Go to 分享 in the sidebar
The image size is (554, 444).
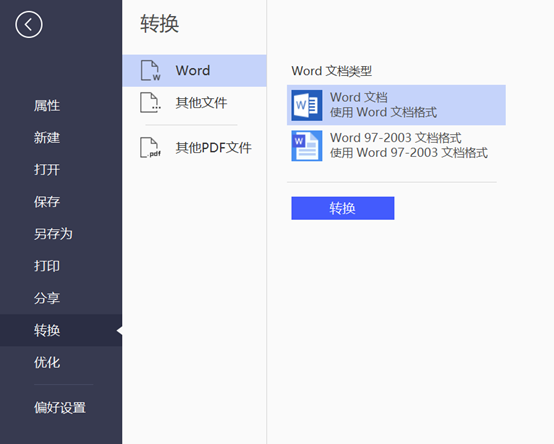(x=47, y=298)
